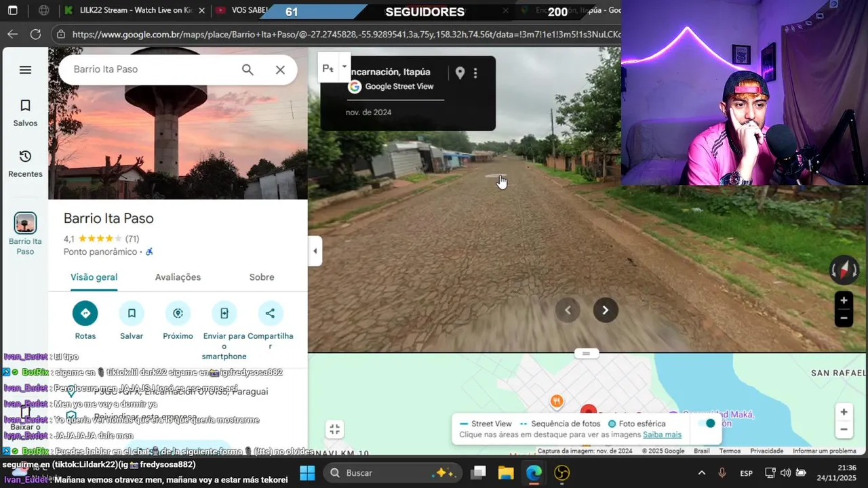The image size is (868, 488).
Task: Open Street View three-dot options menu
Action: click(x=475, y=73)
